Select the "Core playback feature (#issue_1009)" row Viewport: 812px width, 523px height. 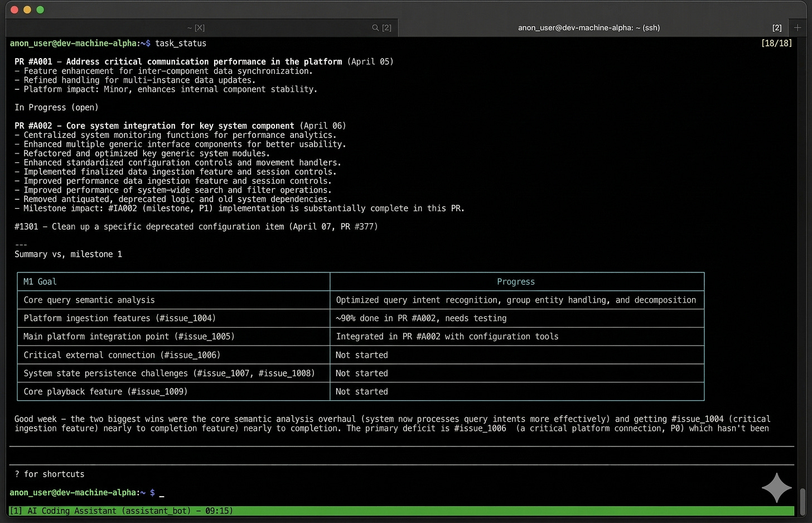(x=361, y=391)
